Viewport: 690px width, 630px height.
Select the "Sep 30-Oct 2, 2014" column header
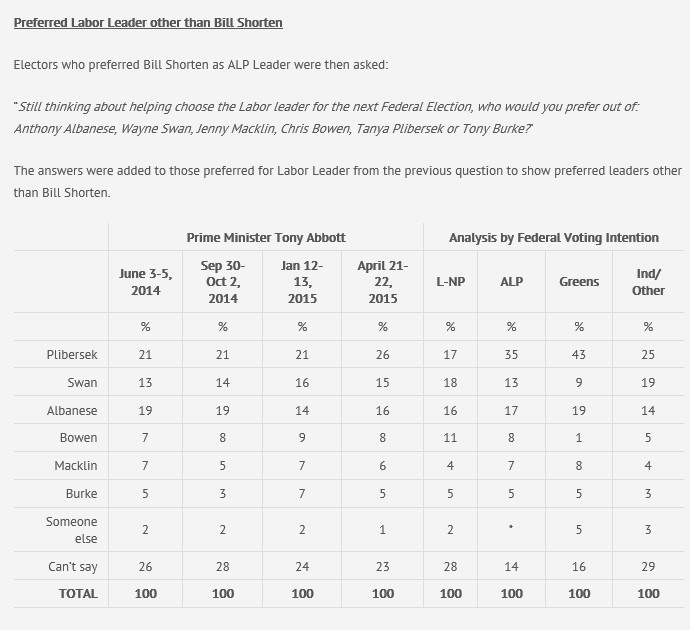coord(223,282)
